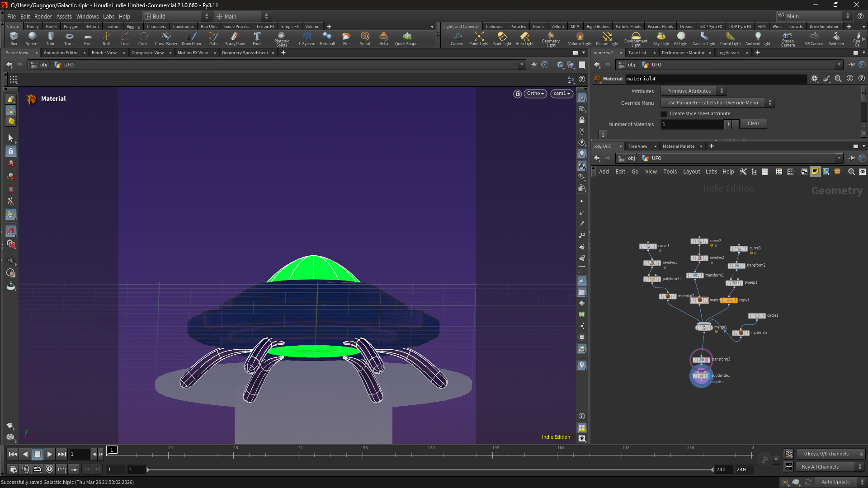Screen dimensions: 868x488
Task: Add a Spot Light
Action: pos(502,38)
